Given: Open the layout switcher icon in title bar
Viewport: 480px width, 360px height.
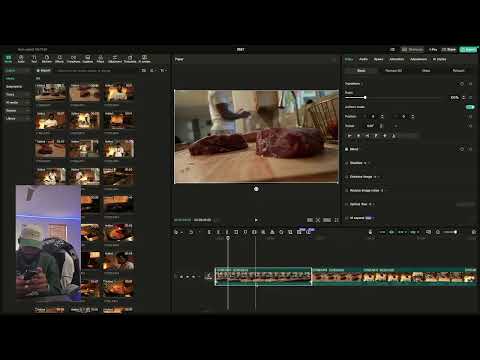Looking at the screenshot, I should click(x=392, y=49).
